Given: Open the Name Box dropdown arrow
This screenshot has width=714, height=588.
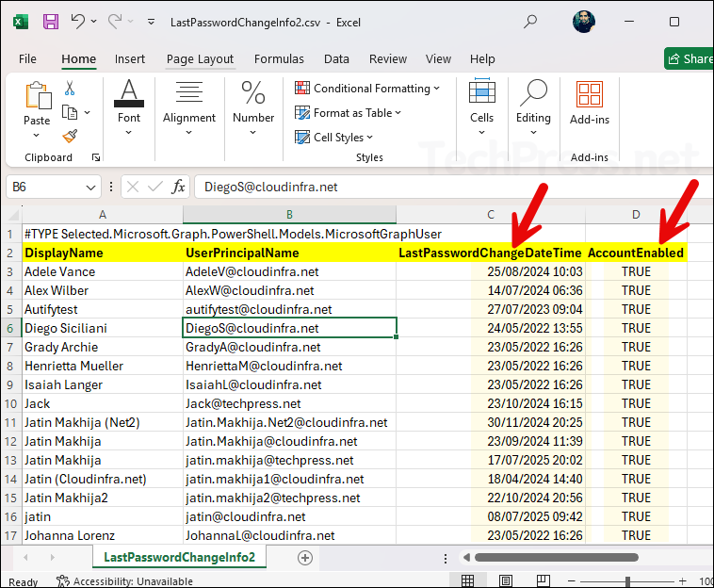Looking at the screenshot, I should [x=90, y=188].
